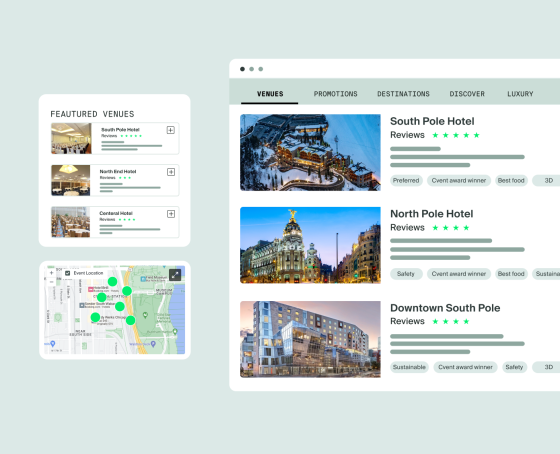Image resolution: width=560 pixels, height=454 pixels.
Task: Click Reviews label under South Pole Hotel listing
Action: [x=407, y=135]
